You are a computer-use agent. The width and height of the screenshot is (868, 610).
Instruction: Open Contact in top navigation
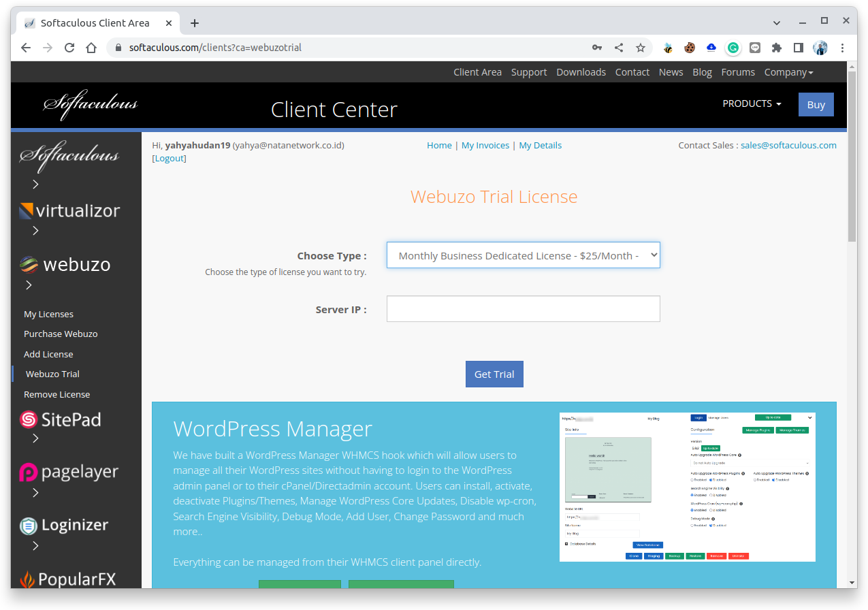(x=632, y=72)
